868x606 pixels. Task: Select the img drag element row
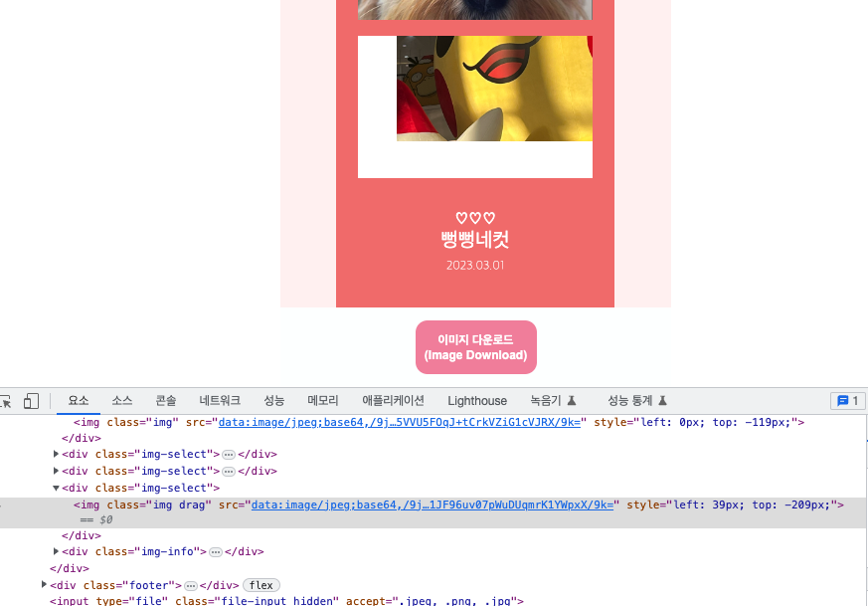coord(432,512)
